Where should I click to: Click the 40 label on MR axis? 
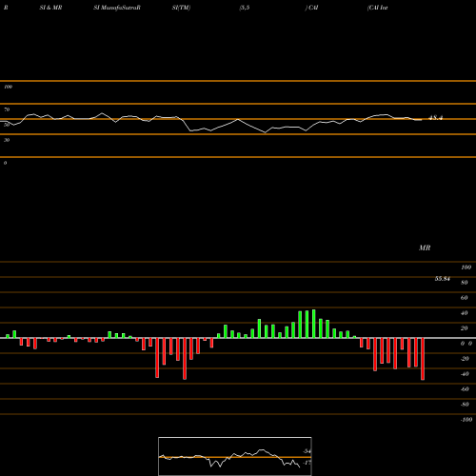pyautogui.click(x=465, y=313)
